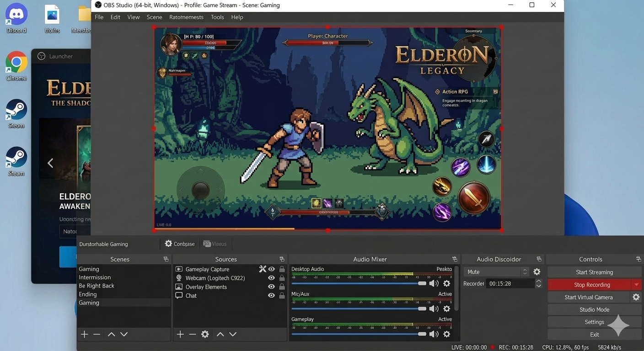Screen dimensions: 644x351
Task: Move the selected scene down
Action: click(x=123, y=335)
